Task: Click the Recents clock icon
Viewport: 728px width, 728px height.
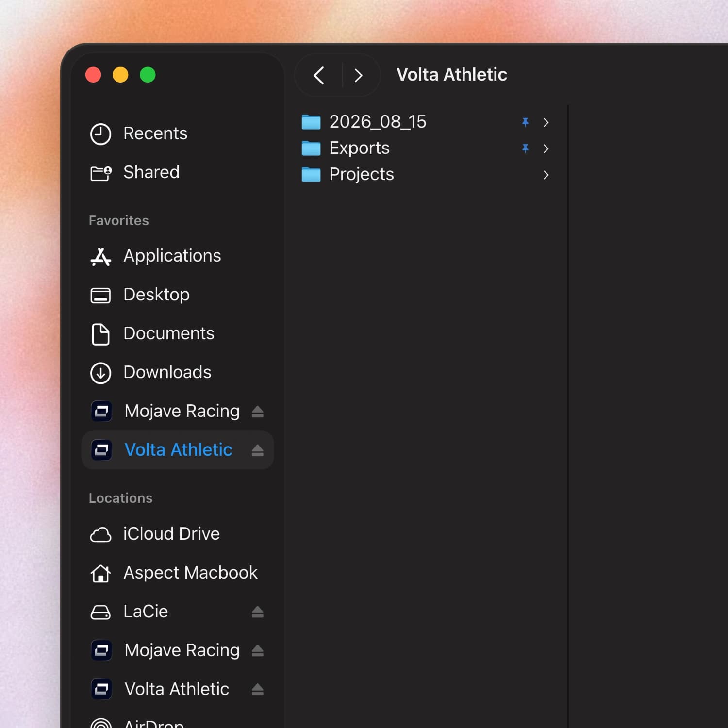Action: [x=100, y=134]
